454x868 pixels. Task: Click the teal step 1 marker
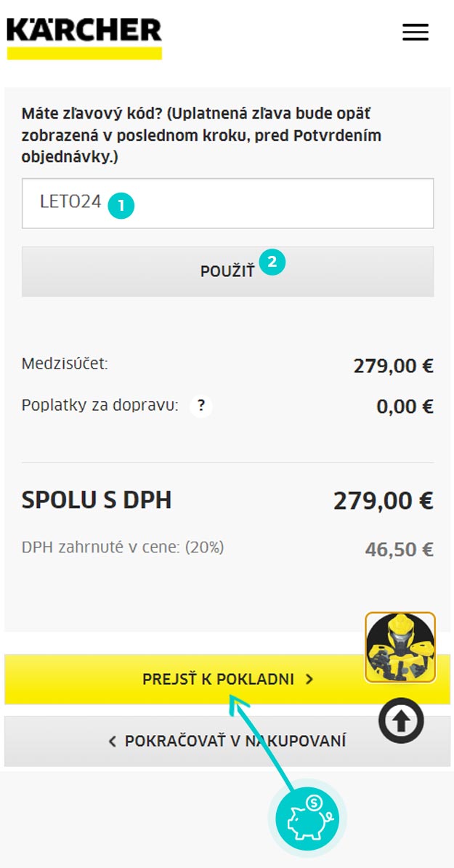click(121, 206)
